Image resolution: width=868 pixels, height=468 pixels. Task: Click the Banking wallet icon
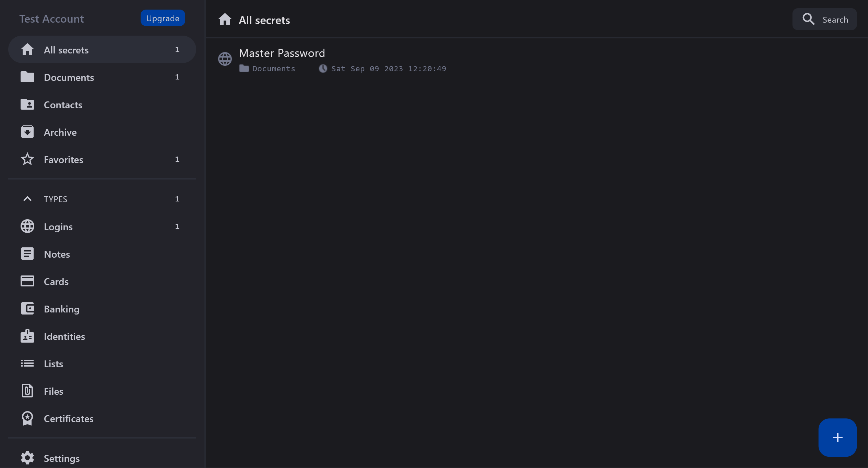click(27, 309)
